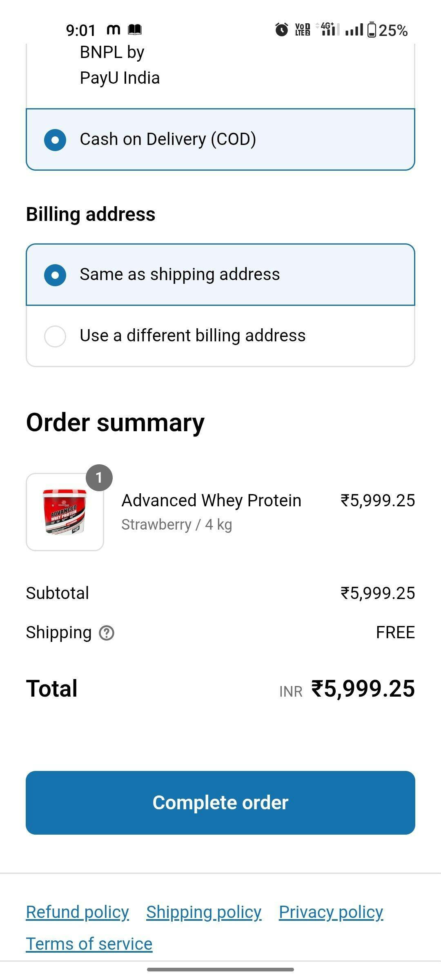
Task: Tap the BNPL by PayU India option
Action: 120,65
